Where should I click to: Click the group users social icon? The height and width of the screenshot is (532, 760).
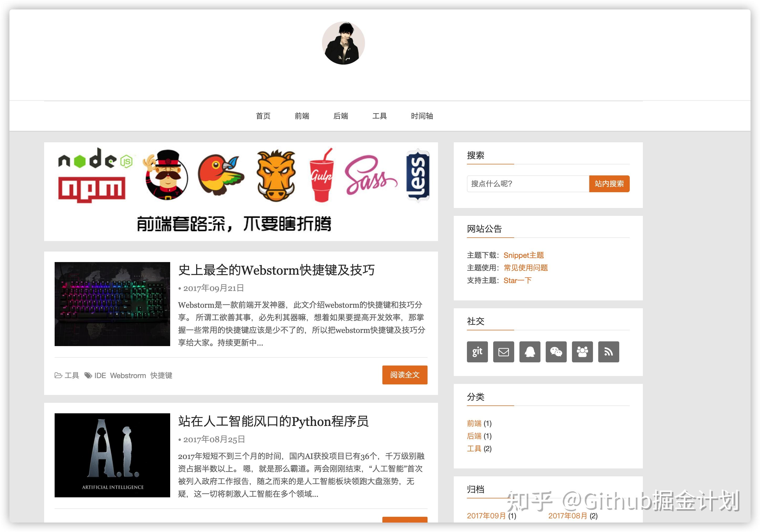coord(582,352)
